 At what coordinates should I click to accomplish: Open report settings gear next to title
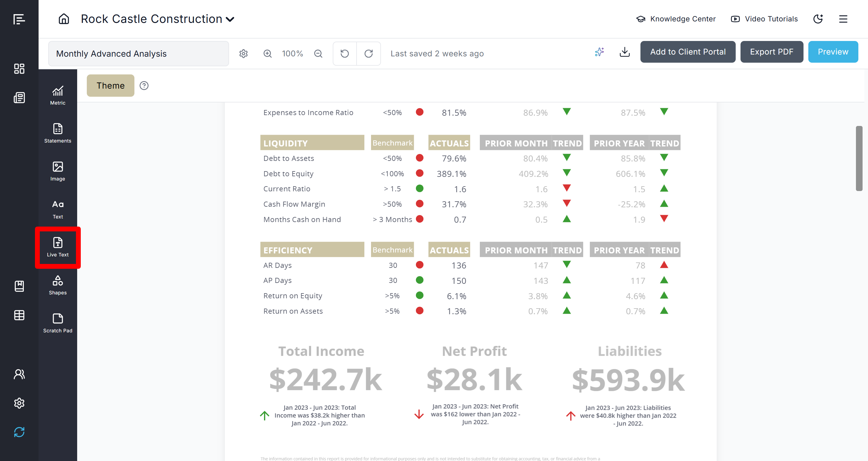tap(243, 54)
